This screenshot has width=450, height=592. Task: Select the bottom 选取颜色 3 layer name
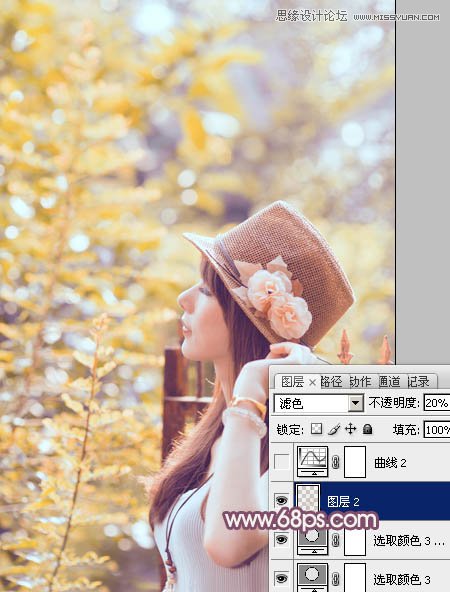pos(402,579)
